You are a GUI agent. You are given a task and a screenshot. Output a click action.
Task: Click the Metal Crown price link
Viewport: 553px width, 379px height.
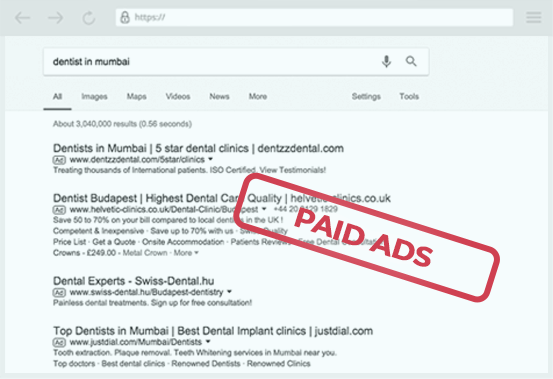tap(145, 253)
